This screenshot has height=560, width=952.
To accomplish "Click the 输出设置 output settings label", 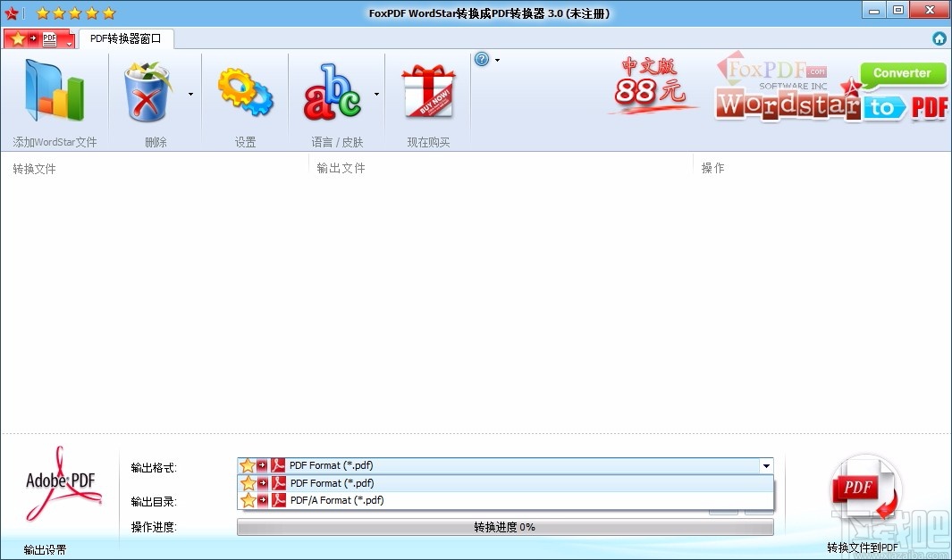I will click(45, 549).
